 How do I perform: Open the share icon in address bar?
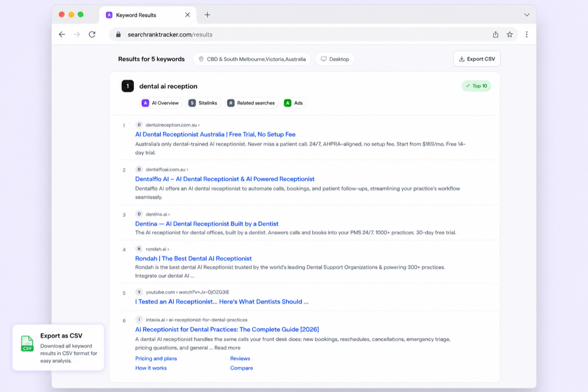(496, 35)
